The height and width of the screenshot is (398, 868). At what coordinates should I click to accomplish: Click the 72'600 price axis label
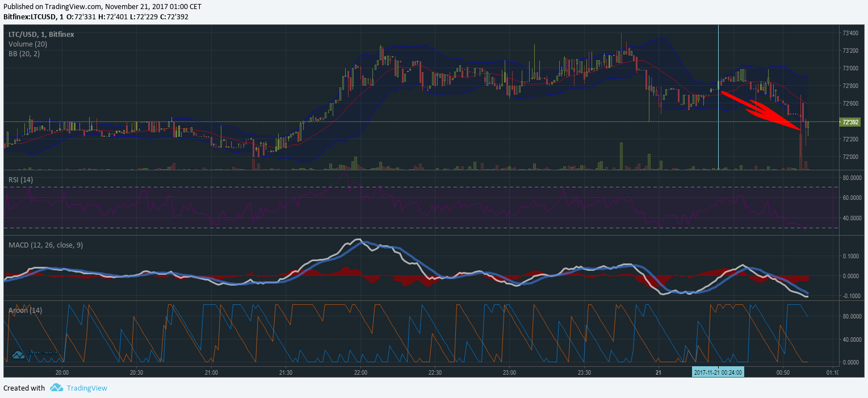tap(850, 104)
